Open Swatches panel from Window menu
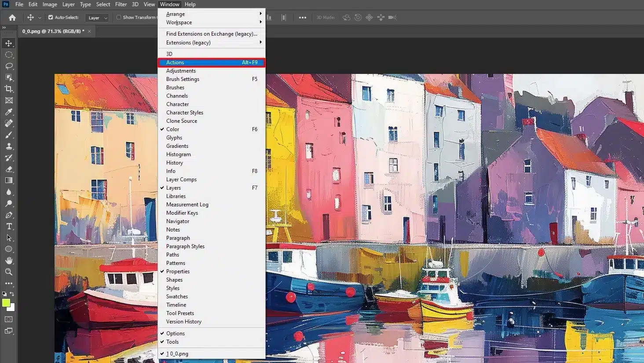Screen dimensions: 644x363 pos(212,297)
